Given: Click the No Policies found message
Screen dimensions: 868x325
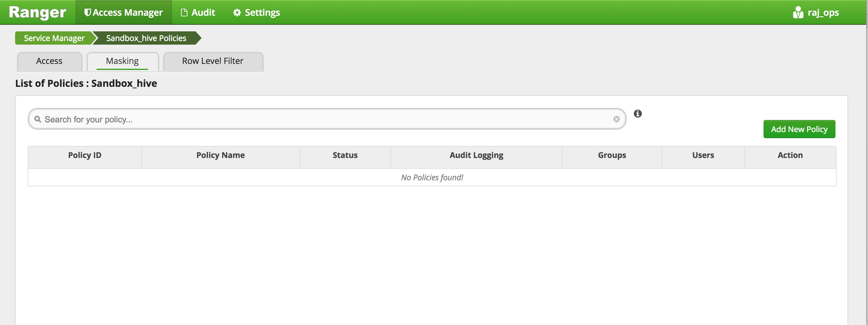Looking at the screenshot, I should click(x=432, y=178).
